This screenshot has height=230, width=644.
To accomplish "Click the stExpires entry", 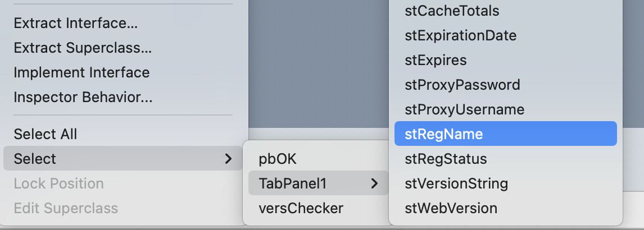I will point(436,61).
